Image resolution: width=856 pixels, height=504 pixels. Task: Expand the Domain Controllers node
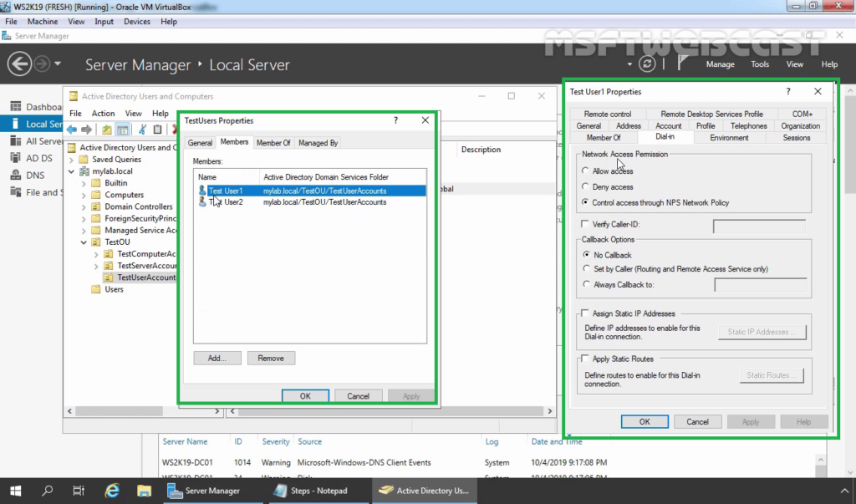pyautogui.click(x=84, y=207)
